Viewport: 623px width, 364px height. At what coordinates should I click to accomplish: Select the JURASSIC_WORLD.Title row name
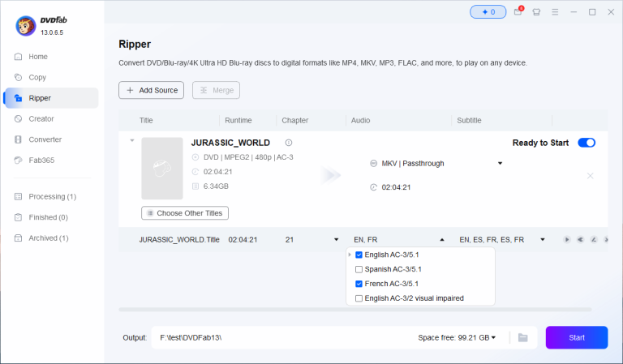point(179,239)
